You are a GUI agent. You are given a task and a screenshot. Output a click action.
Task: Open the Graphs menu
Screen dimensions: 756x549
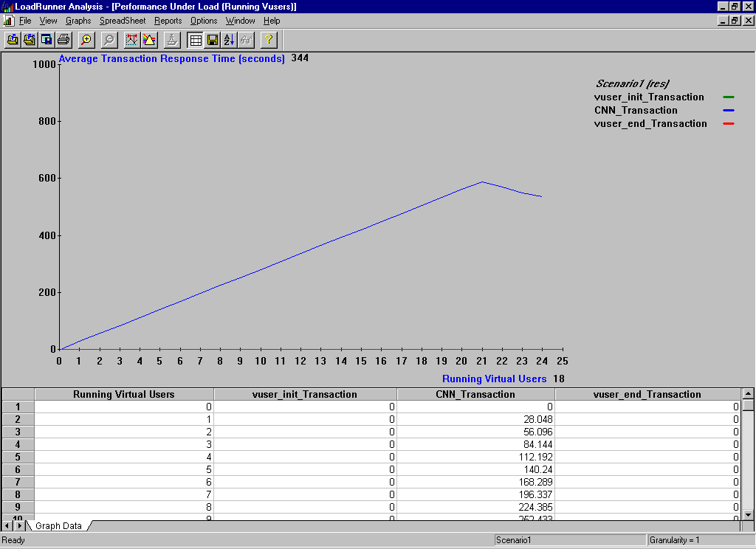pos(78,21)
